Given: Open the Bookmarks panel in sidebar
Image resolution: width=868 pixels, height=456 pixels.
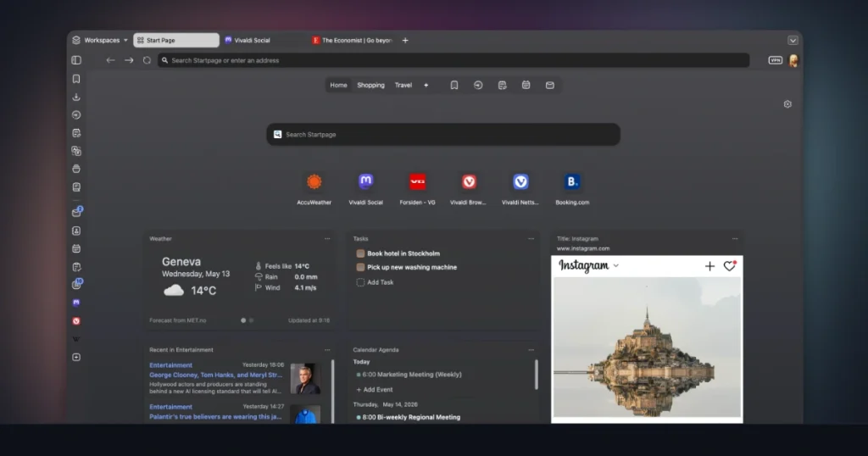Looking at the screenshot, I should pos(76,79).
